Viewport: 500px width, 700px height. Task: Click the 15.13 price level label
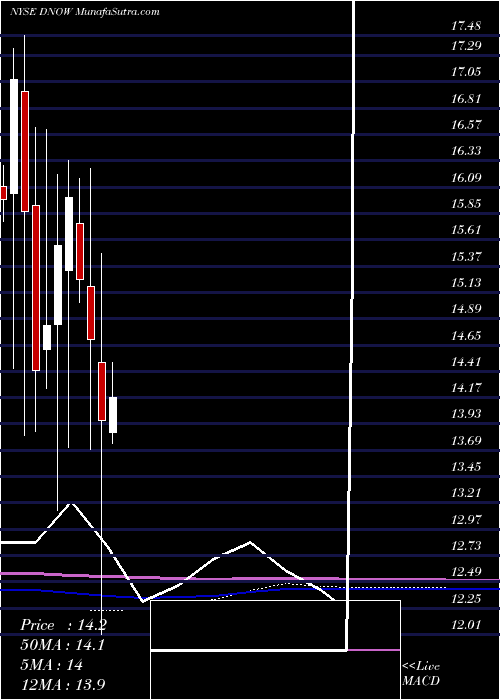[x=466, y=283]
